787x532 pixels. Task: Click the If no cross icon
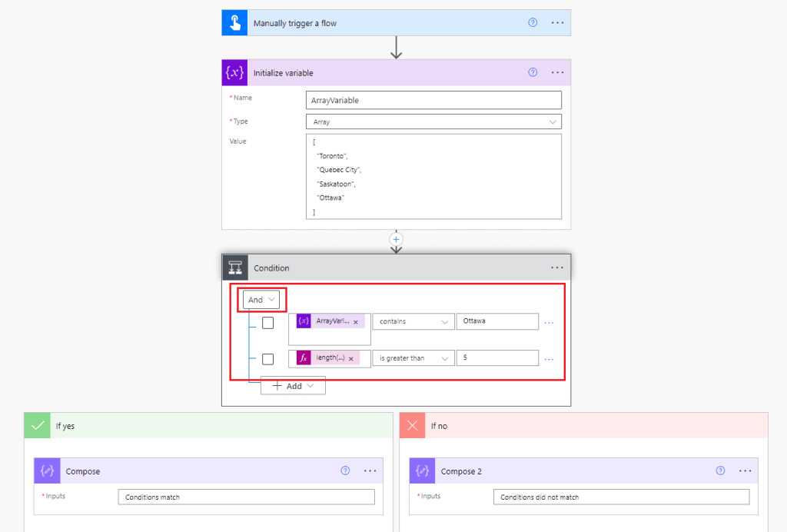[413, 426]
